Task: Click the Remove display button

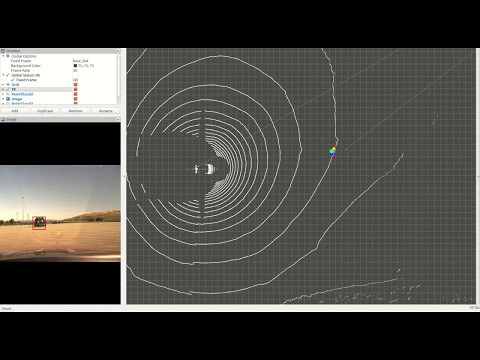Action: 75,111
